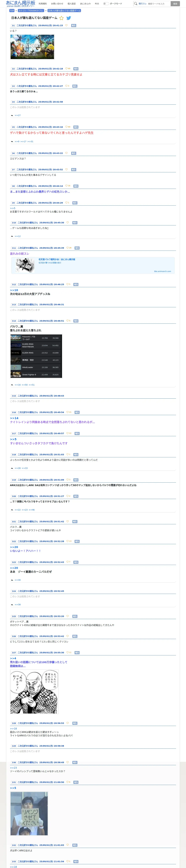Open the お問い合わせ page
186x868 pixels.
click(57, 4)
